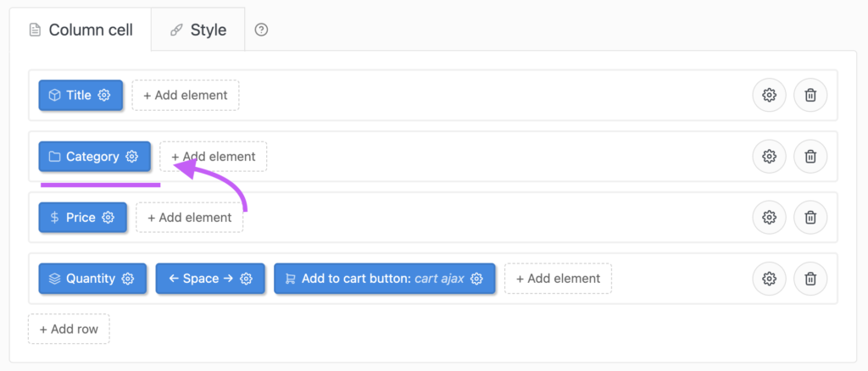Screen dimensions: 868x371
Task: Open settings gear on Space element
Action: (x=247, y=278)
